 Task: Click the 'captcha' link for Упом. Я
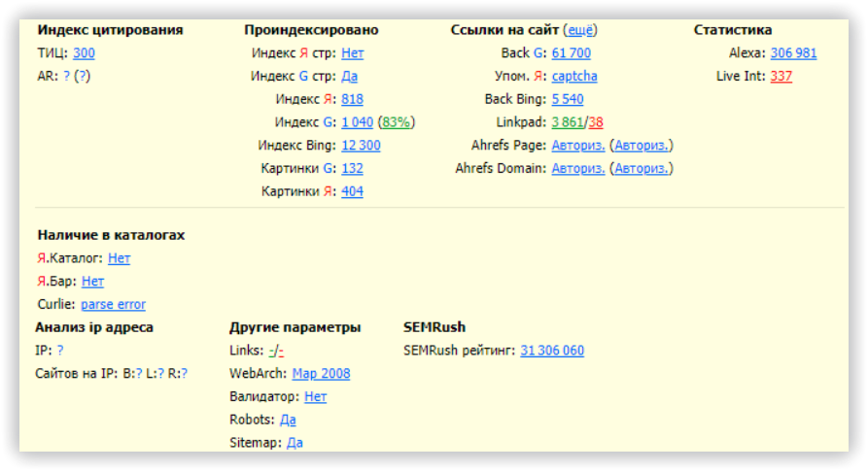click(574, 77)
